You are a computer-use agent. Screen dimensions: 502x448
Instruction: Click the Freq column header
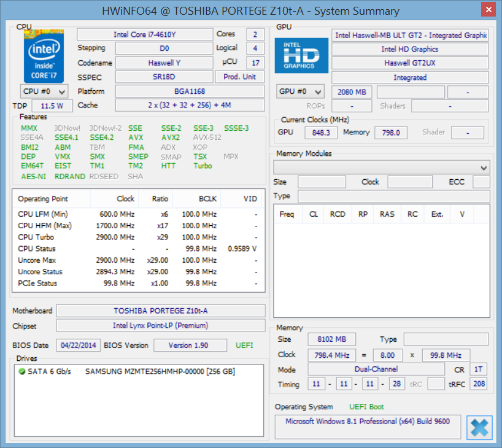(288, 214)
